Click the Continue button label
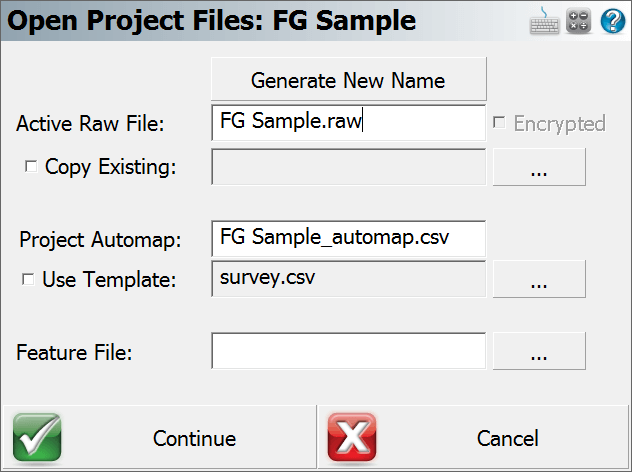 point(194,439)
